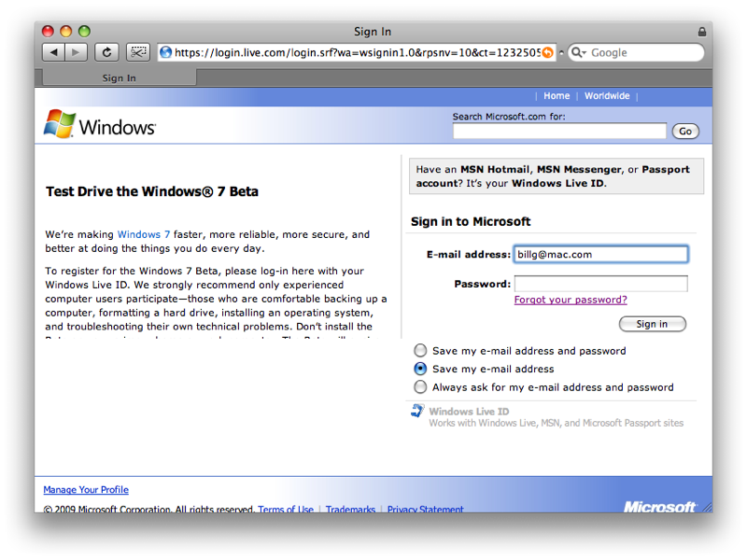Select the Save my e-mail address option
The height and width of the screenshot is (560, 747).
click(x=420, y=369)
